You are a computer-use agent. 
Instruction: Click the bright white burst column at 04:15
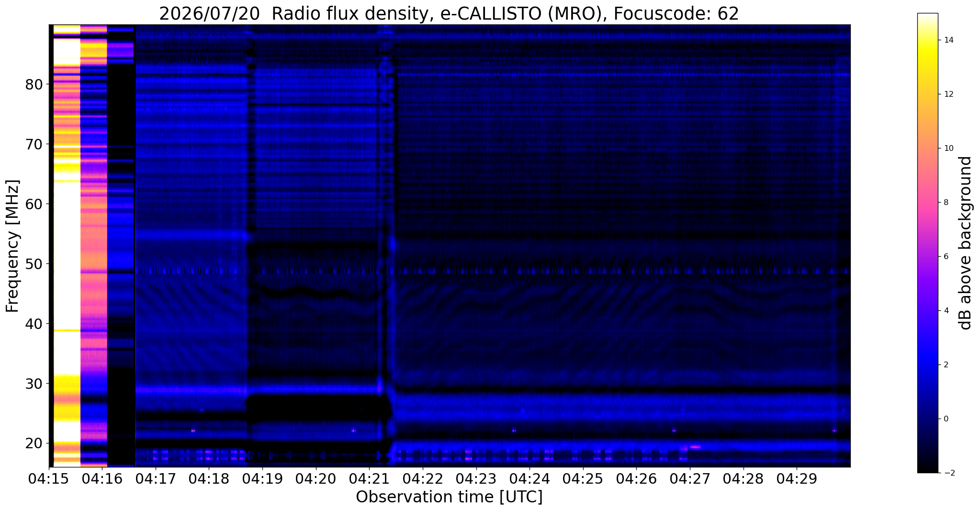67,246
